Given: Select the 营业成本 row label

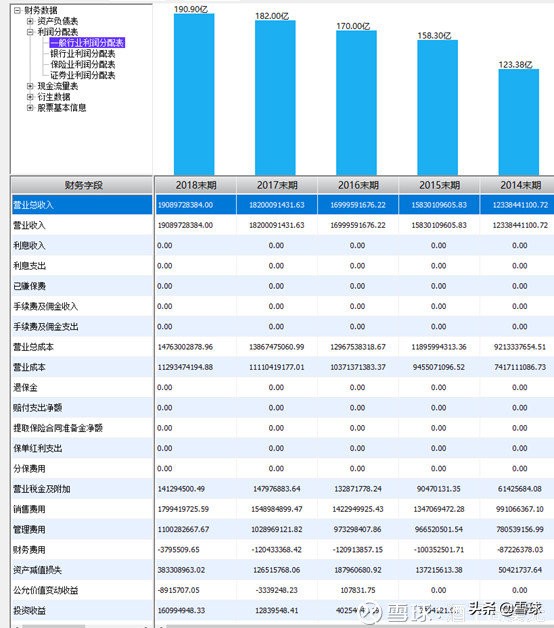Looking at the screenshot, I should [29, 367].
